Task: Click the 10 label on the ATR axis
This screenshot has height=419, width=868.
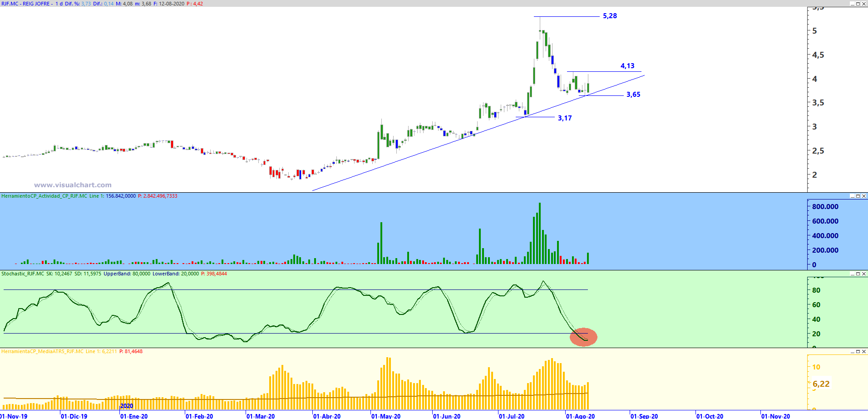Action: click(x=816, y=367)
